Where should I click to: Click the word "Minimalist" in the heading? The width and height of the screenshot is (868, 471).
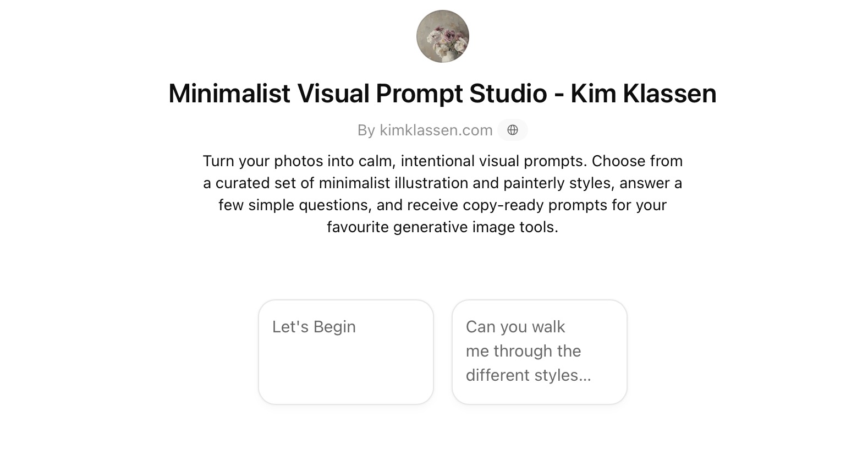tap(229, 93)
